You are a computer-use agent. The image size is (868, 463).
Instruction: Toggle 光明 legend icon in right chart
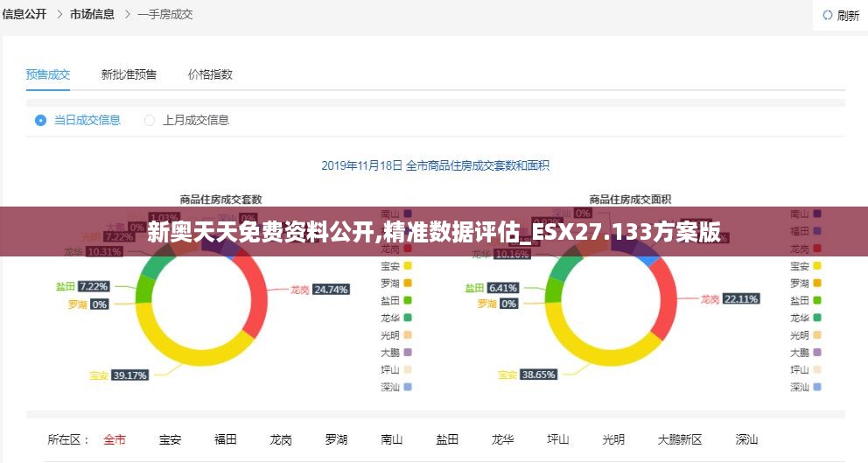pos(817,335)
